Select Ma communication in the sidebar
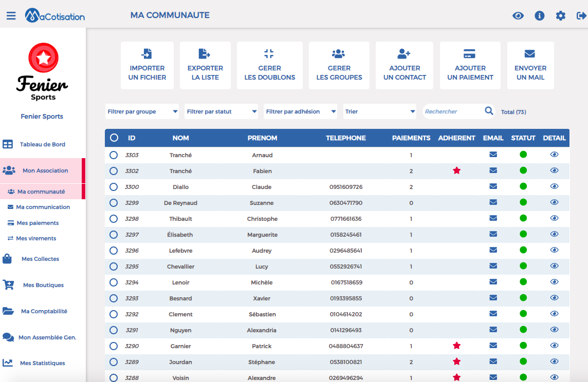The image size is (588, 382). (42, 207)
